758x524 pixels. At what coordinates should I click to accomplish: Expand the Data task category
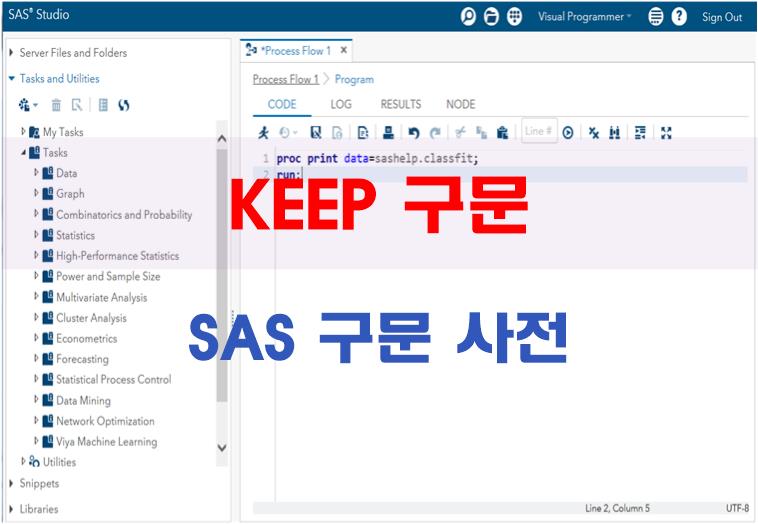(x=36, y=172)
